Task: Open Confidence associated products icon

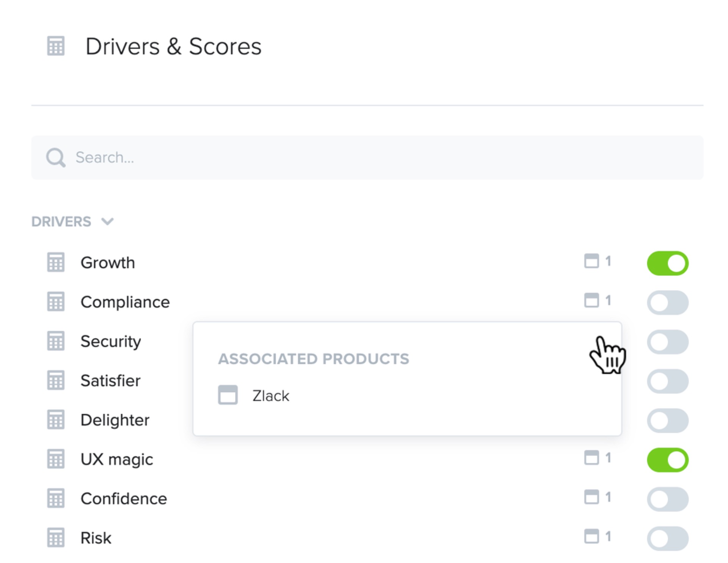Action: tap(591, 497)
